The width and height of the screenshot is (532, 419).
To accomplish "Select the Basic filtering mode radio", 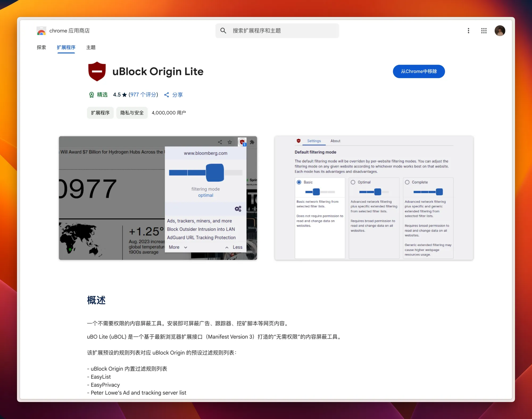I will [299, 182].
